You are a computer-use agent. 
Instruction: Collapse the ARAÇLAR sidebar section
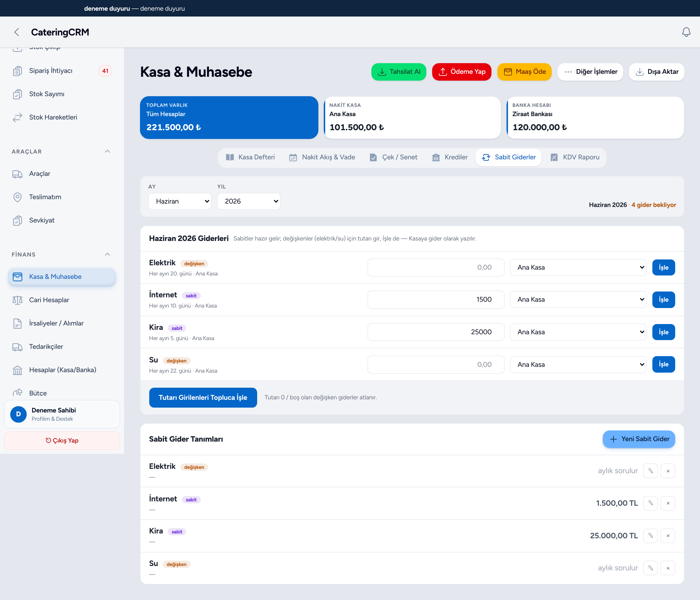click(107, 152)
